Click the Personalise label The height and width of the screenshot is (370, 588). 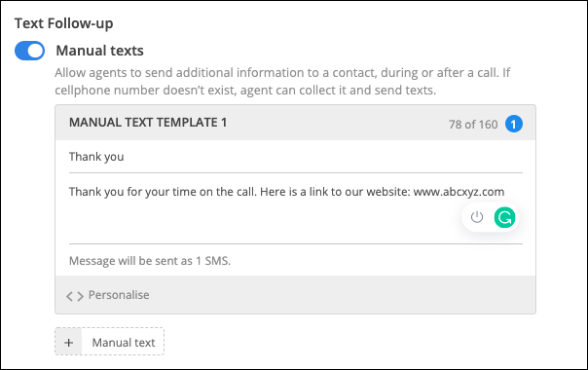click(x=119, y=295)
